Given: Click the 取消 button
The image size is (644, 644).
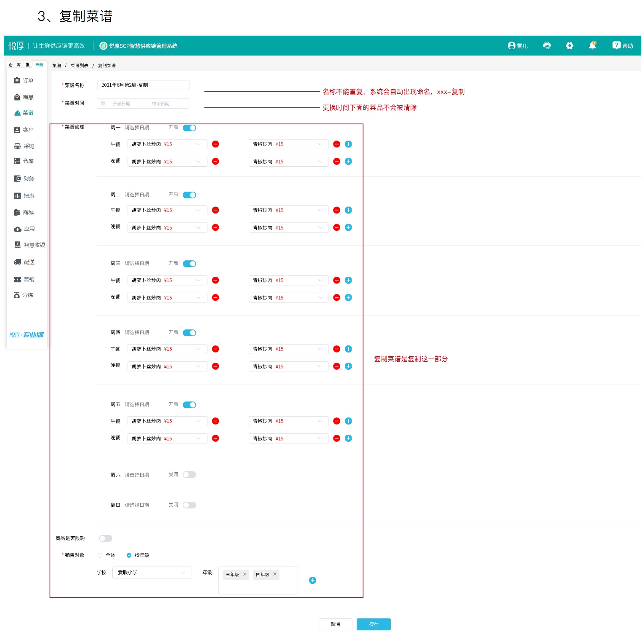Looking at the screenshot, I should 335,624.
